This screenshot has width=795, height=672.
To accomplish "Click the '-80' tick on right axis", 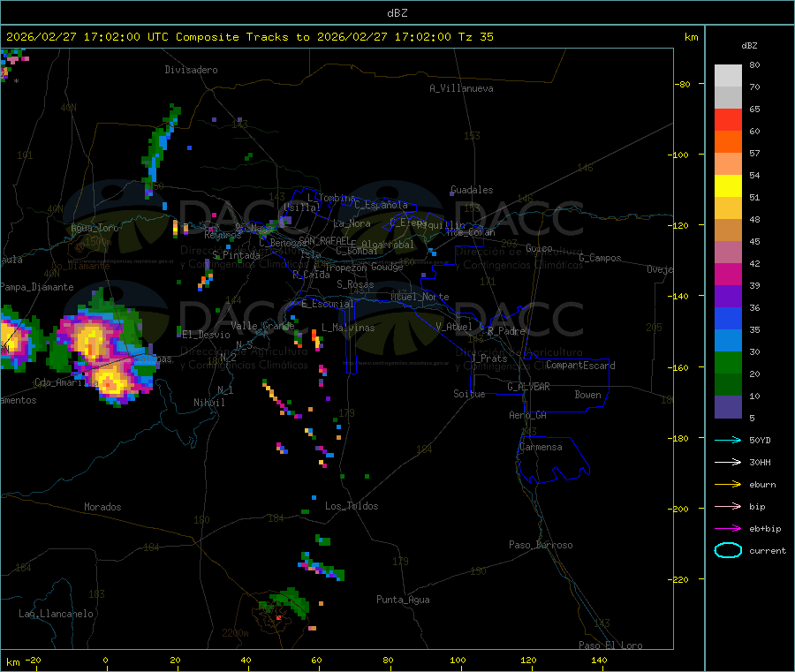I will [682, 84].
